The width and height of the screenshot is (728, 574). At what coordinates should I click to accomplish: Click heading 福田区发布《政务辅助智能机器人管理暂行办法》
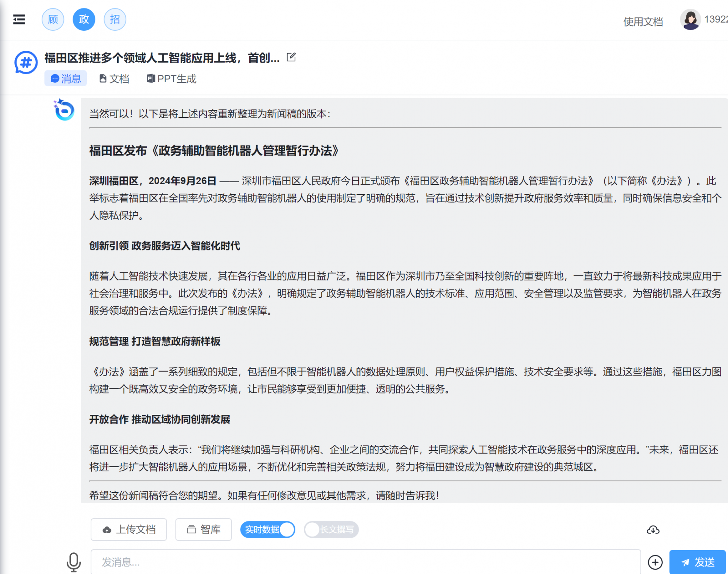coord(214,151)
